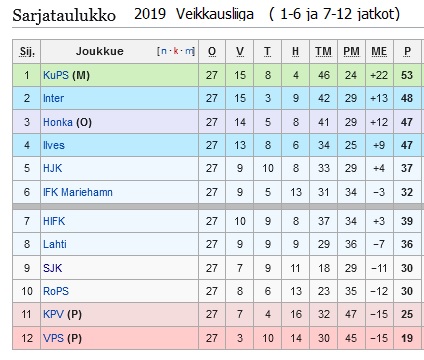Click the red 'k' template discussion link
Image resolution: width=424 pixels, height=360 pixels.
[x=176, y=51]
